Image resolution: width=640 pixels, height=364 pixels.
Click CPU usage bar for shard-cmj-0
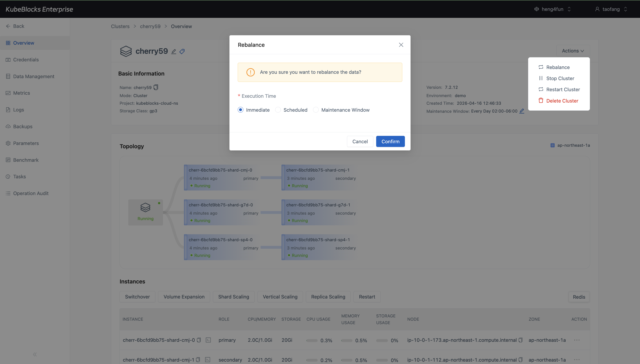click(x=312, y=340)
